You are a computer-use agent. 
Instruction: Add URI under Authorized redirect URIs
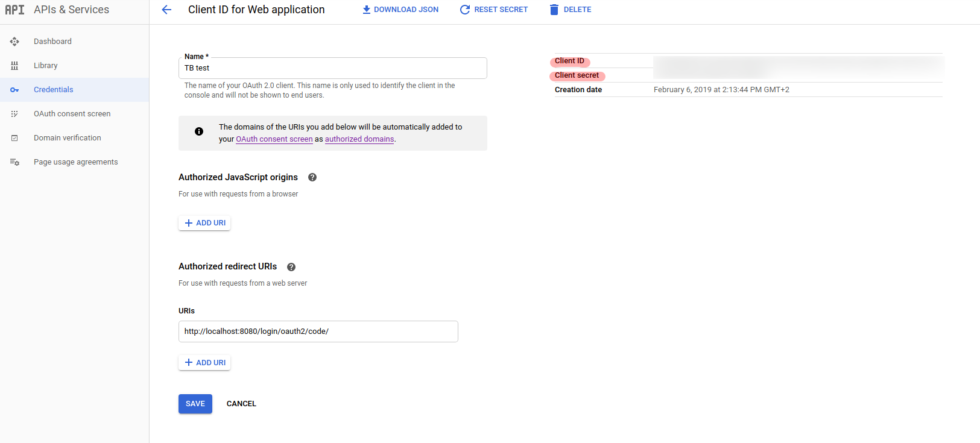[x=204, y=363]
